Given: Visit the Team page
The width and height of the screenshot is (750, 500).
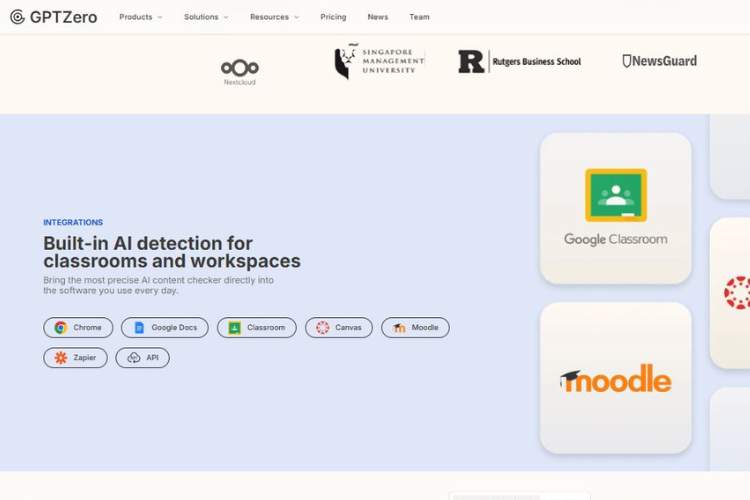Looking at the screenshot, I should point(419,17).
